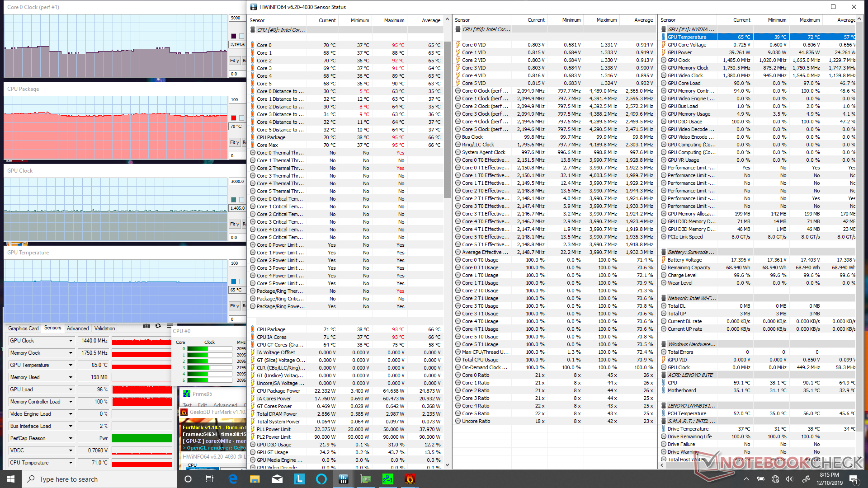Click HWiNFO icon in taskbar
868x488 pixels.
pos(343,479)
